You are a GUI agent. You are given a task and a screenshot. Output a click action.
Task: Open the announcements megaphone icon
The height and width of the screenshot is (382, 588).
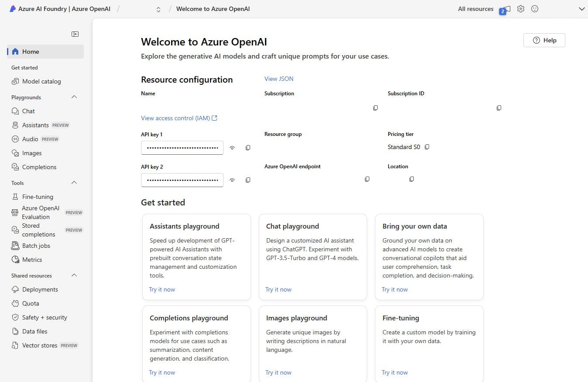pos(506,9)
